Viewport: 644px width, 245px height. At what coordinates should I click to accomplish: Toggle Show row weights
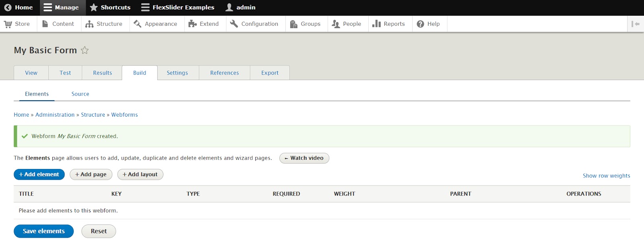click(x=606, y=176)
